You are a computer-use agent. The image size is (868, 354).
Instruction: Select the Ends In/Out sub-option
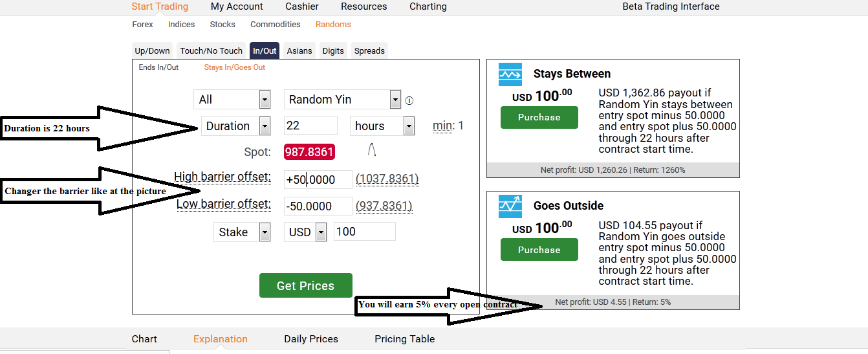[x=158, y=67]
